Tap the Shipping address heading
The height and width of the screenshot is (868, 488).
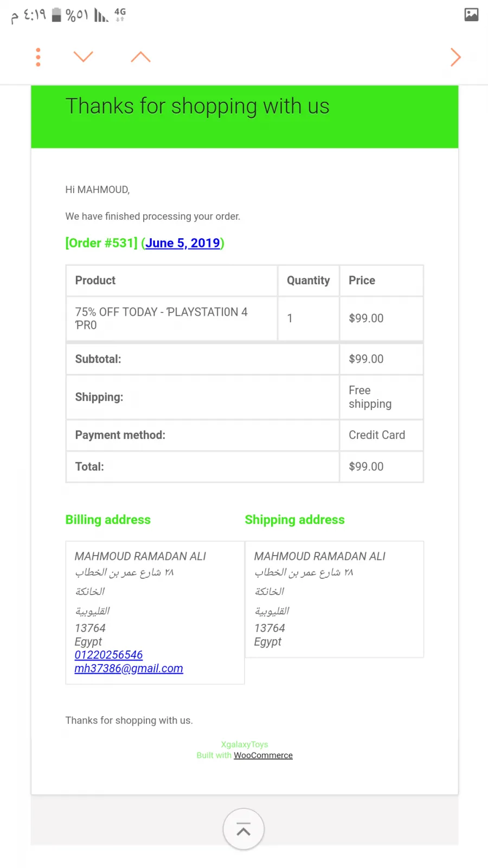294,520
